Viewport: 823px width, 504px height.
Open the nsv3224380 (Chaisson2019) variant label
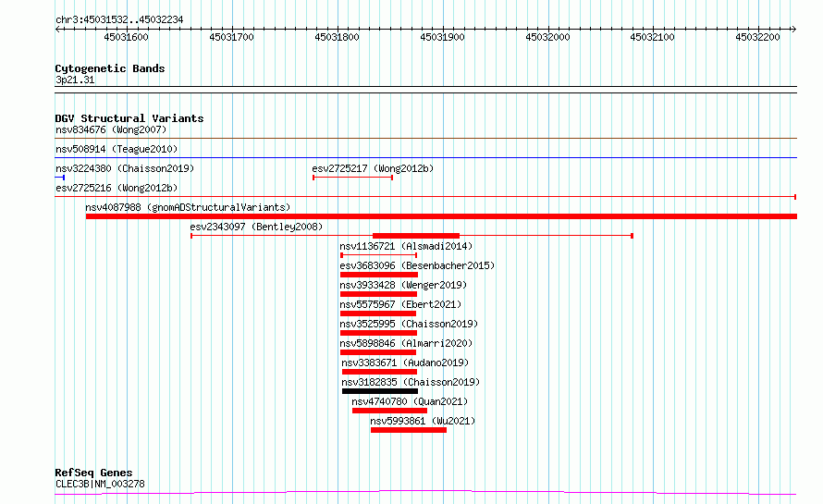125,168
